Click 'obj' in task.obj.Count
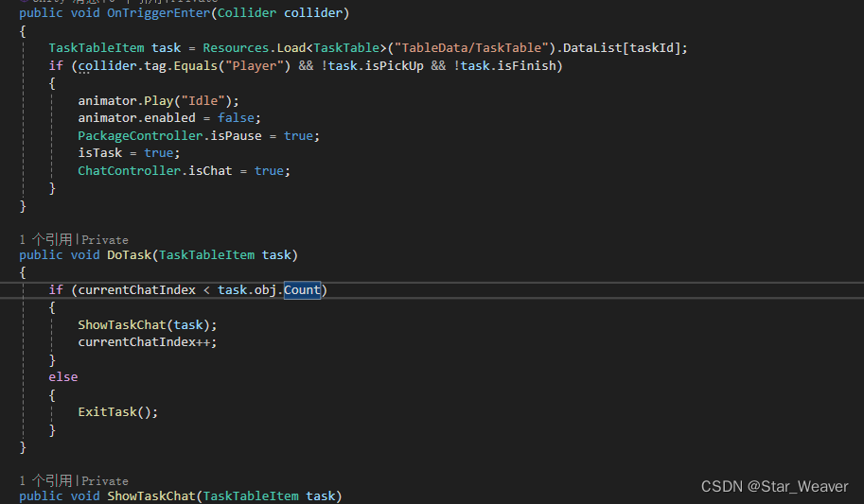The image size is (864, 504). point(265,289)
